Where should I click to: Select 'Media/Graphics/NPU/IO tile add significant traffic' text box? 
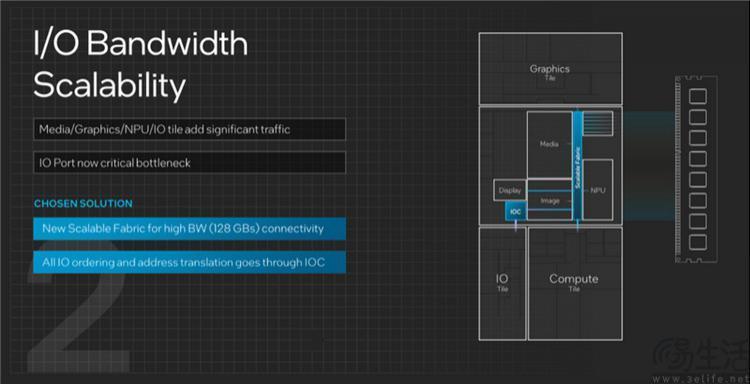click(x=189, y=129)
